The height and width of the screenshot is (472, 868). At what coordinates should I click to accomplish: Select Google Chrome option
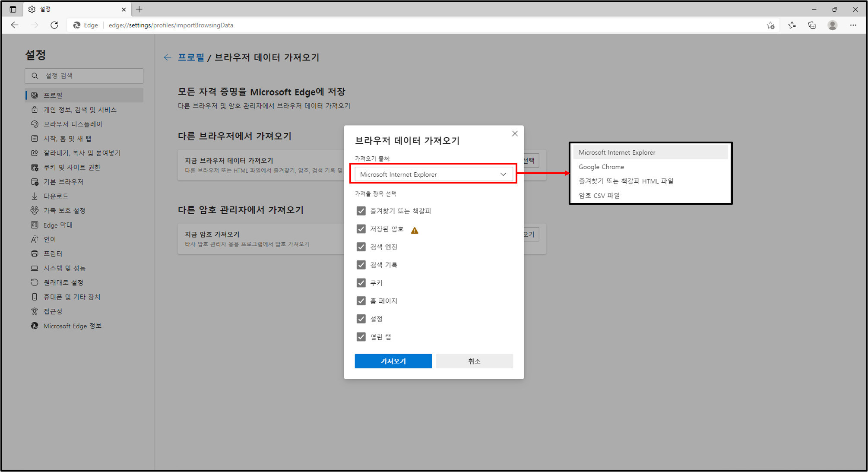click(651, 167)
